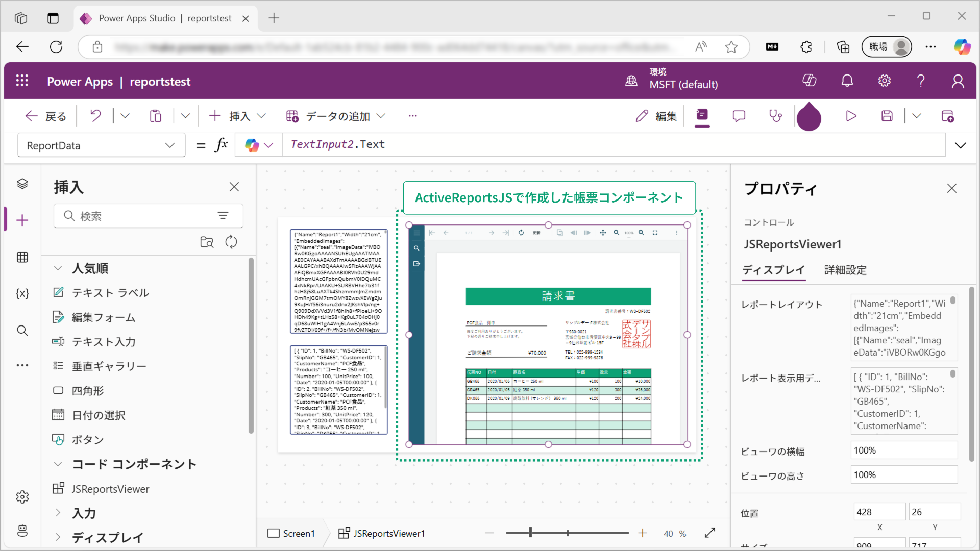Screen dimensions: 980x551
Task: Insert a 垂直ギャラリー control
Action: tap(100, 366)
